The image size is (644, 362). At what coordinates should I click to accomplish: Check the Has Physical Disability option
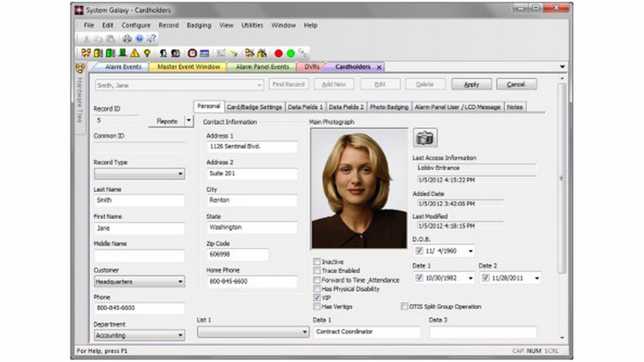click(x=316, y=288)
